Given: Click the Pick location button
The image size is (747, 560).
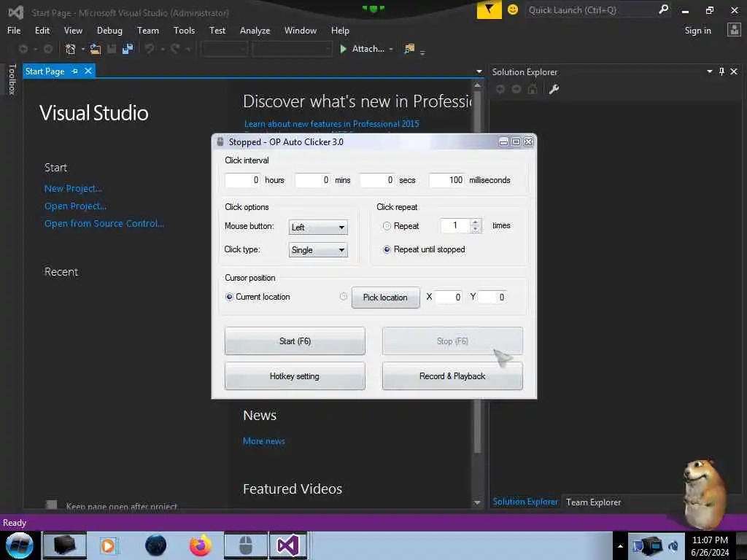Looking at the screenshot, I should pyautogui.click(x=385, y=297).
